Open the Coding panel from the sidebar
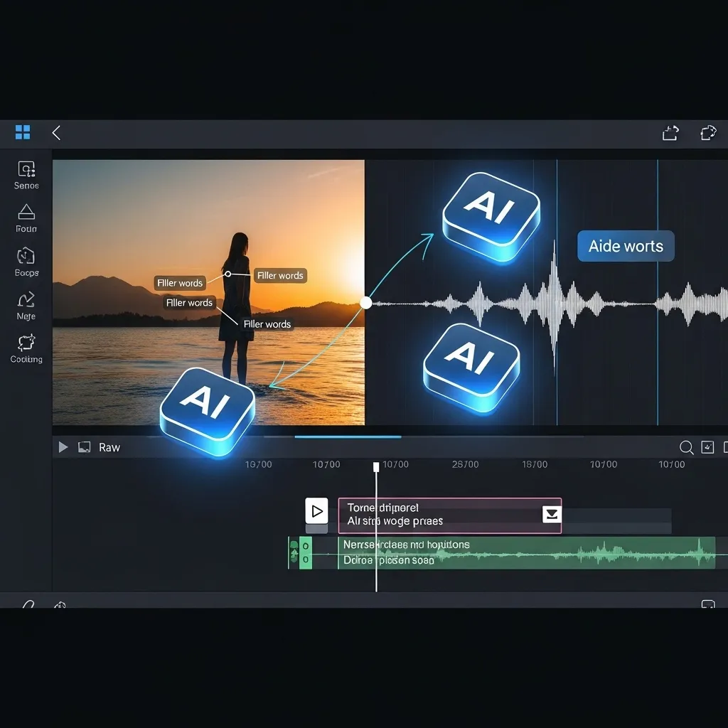 click(x=25, y=350)
